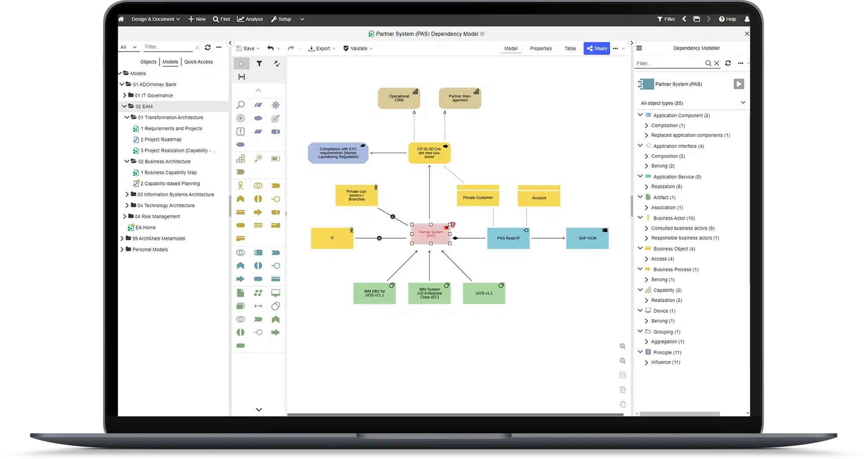Click the zoom in magnifier icon
Screen dimensions: 868x459
pos(622,346)
